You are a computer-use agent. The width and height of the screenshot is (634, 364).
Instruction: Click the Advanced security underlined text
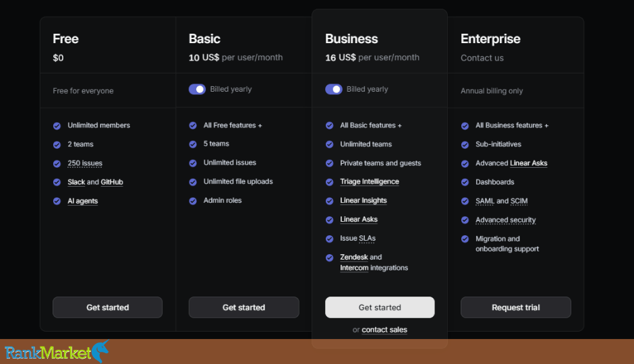click(x=505, y=220)
